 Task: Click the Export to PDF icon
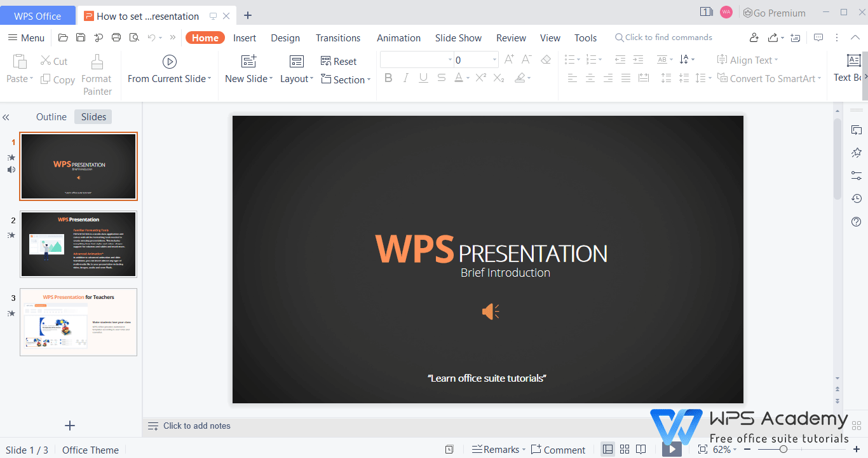tap(98, 38)
